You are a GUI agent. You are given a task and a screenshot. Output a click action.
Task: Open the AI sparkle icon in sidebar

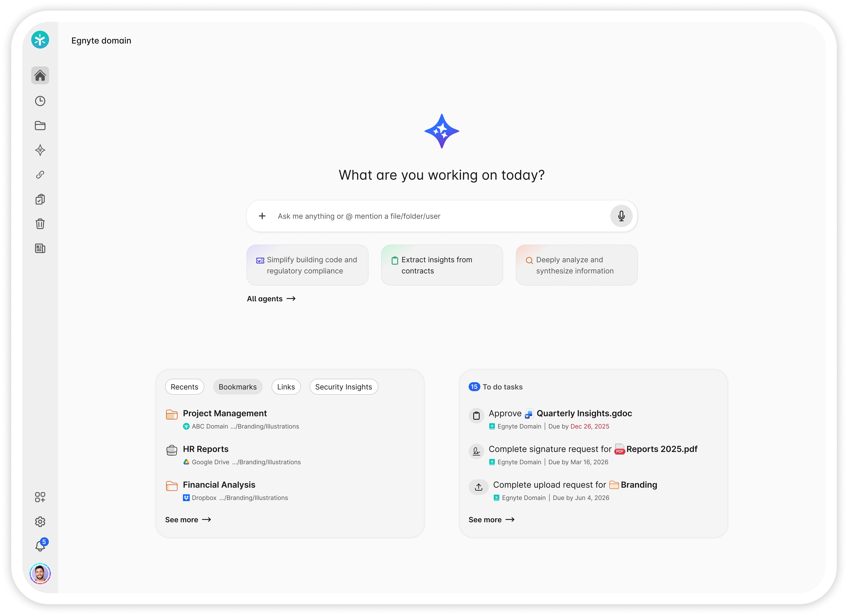coord(40,150)
